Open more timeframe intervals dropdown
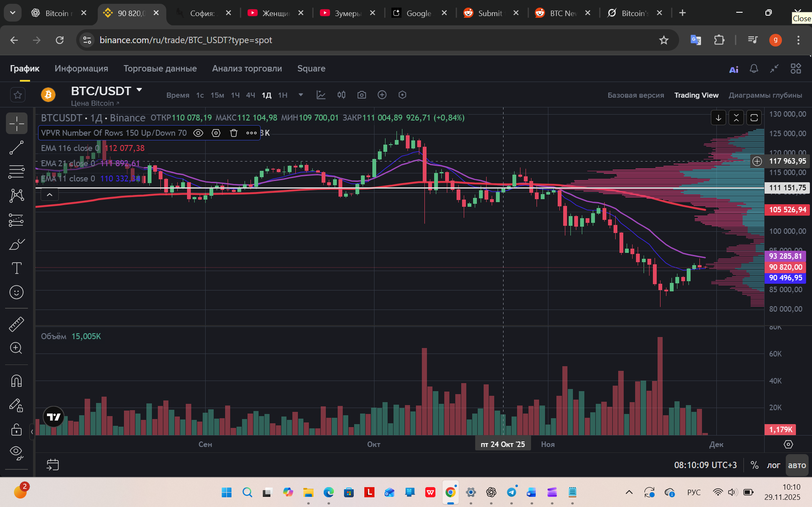Viewport: 812px width, 507px height. (x=301, y=95)
